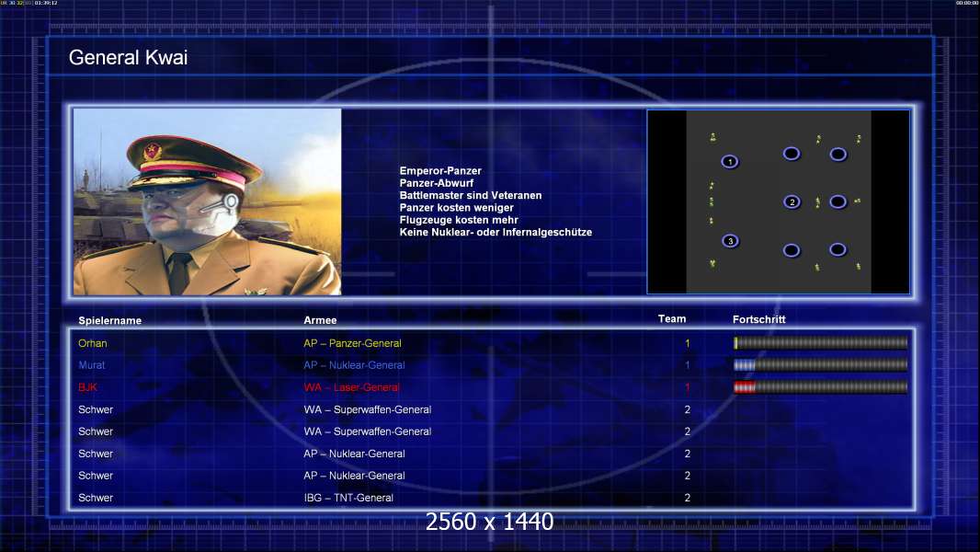Click the "Emperor-Panzer" perk line

[440, 171]
